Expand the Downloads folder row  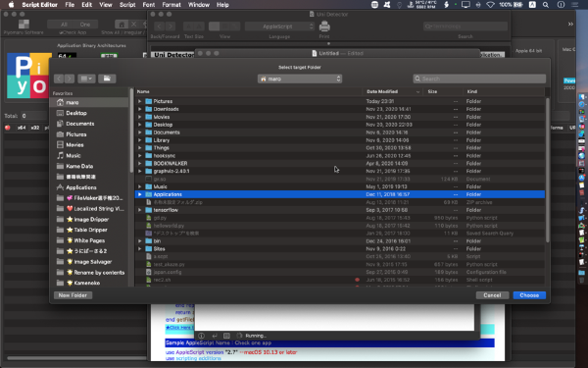click(x=140, y=109)
